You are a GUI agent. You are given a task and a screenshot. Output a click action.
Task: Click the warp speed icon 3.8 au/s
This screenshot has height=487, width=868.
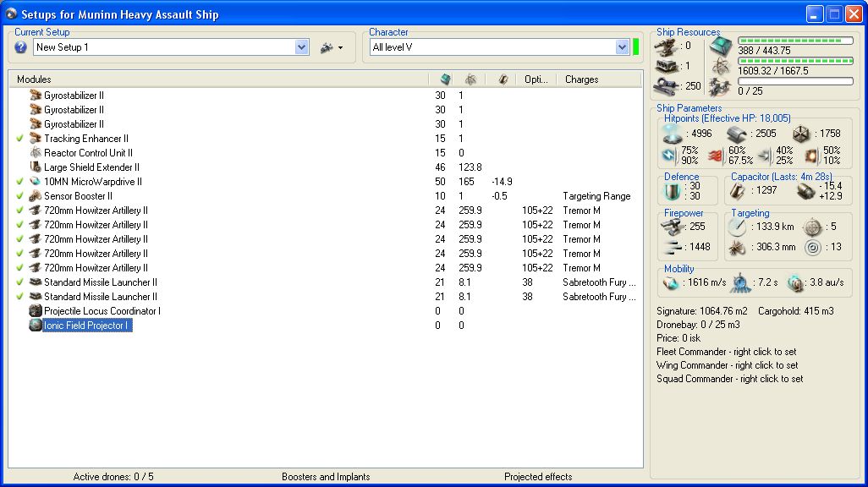click(x=795, y=282)
